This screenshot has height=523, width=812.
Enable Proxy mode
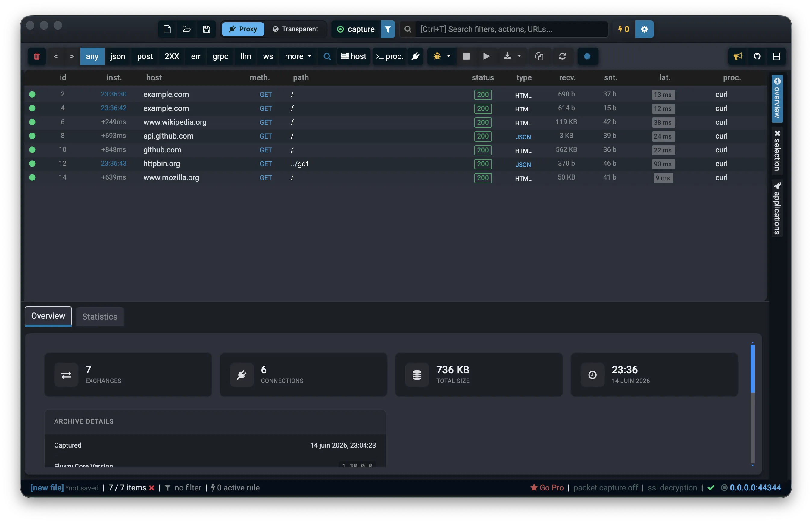(x=243, y=29)
